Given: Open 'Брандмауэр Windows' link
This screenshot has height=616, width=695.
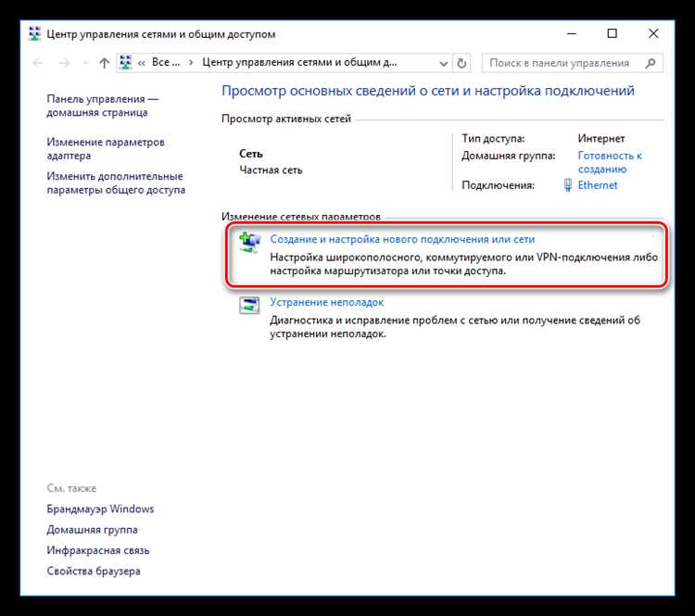Looking at the screenshot, I should [100, 509].
